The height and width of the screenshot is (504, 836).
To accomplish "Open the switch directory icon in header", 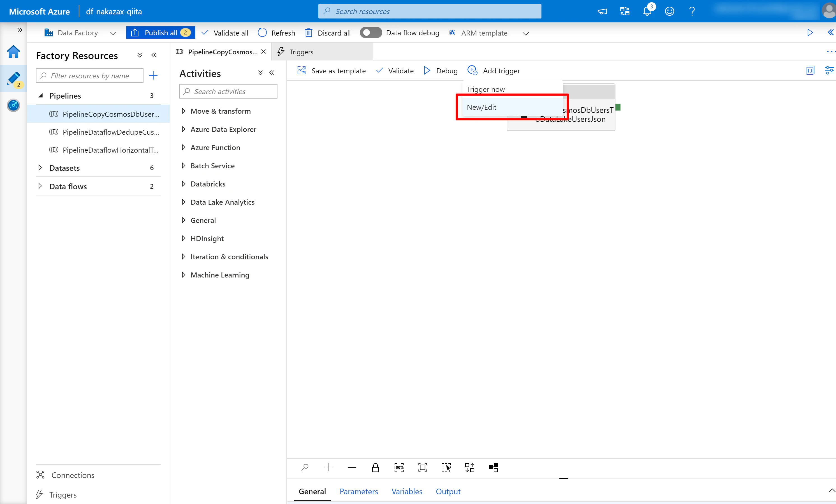I will [625, 11].
